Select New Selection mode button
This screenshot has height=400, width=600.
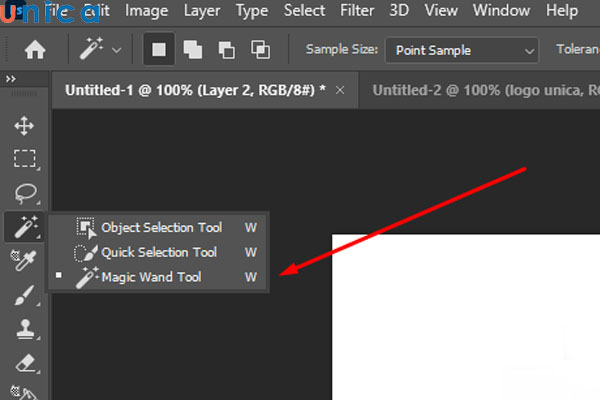click(159, 49)
